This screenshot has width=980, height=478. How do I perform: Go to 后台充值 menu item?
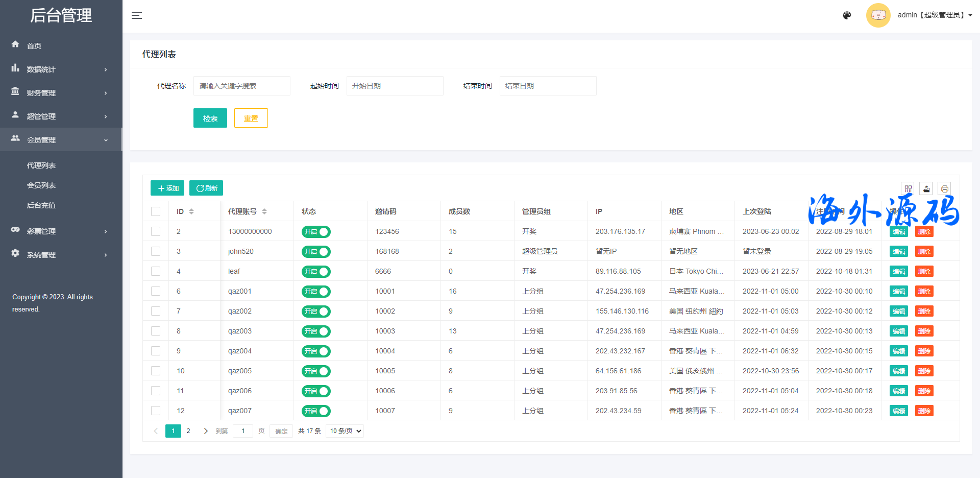41,205
